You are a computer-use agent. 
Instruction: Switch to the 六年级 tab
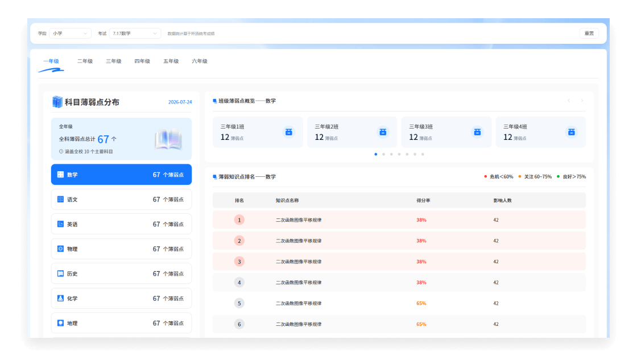pyautogui.click(x=200, y=61)
